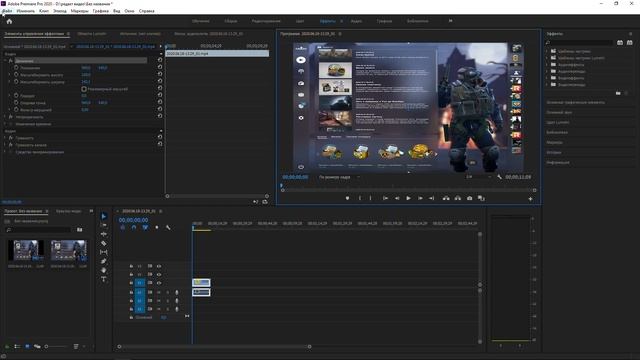The image size is (640, 360).
Task: Switch to the Редактирование workspace
Action: [266, 21]
